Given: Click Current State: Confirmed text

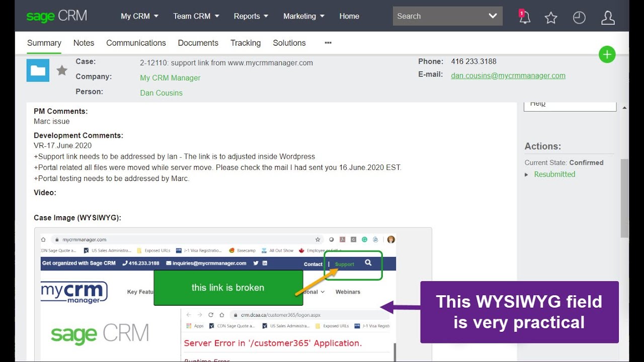Looking at the screenshot, I should (564, 162).
